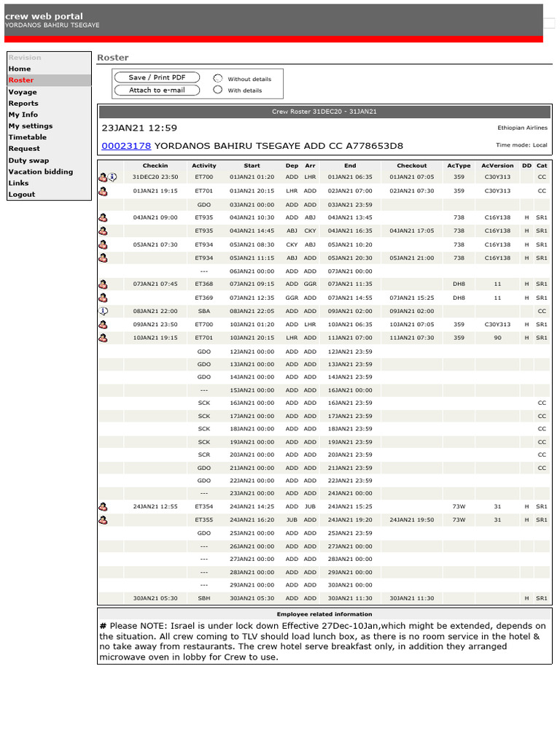Click the Time mode: Local label
560x747 pixels.
coord(521,145)
